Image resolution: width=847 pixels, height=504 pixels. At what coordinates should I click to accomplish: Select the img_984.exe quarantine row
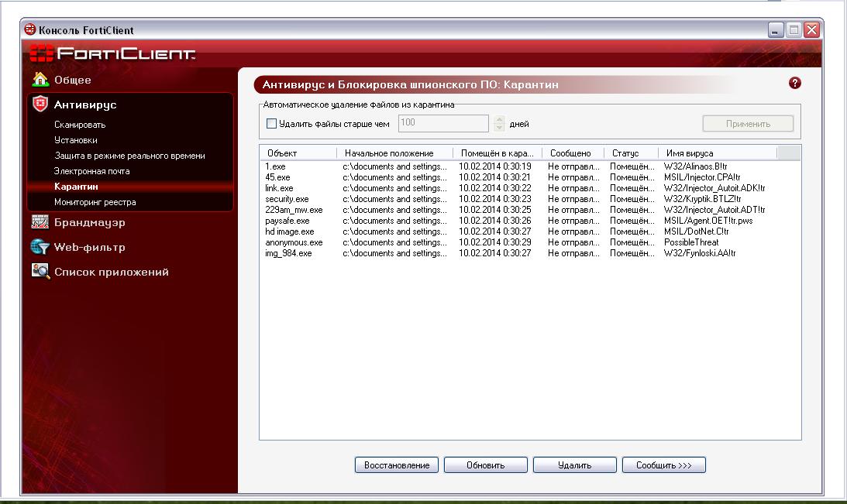point(518,253)
